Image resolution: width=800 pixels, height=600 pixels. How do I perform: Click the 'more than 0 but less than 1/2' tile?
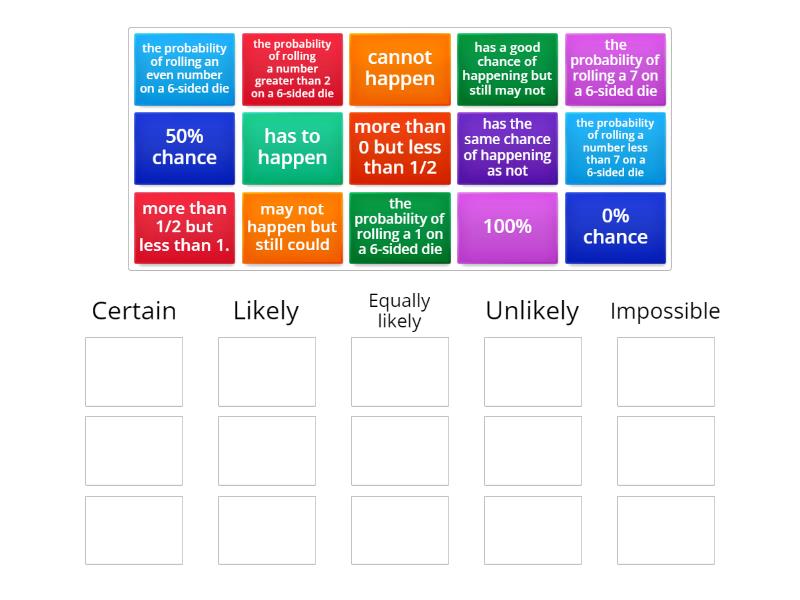(400, 148)
